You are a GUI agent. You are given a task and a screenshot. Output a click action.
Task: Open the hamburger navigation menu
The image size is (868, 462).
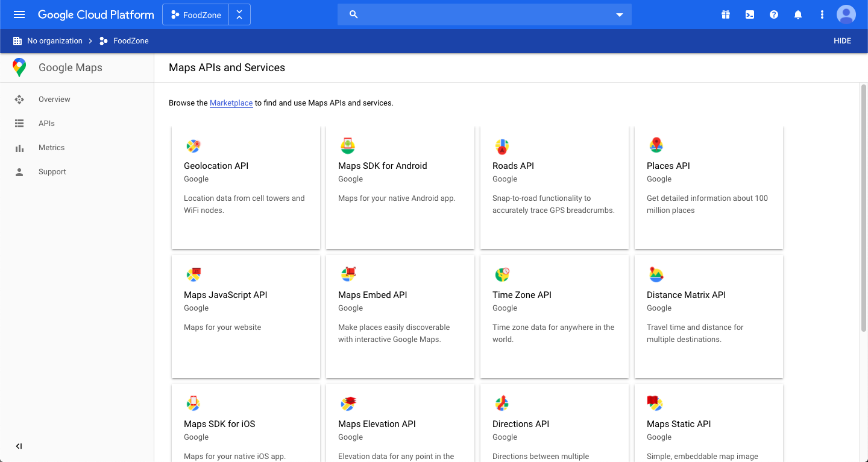[x=19, y=14]
